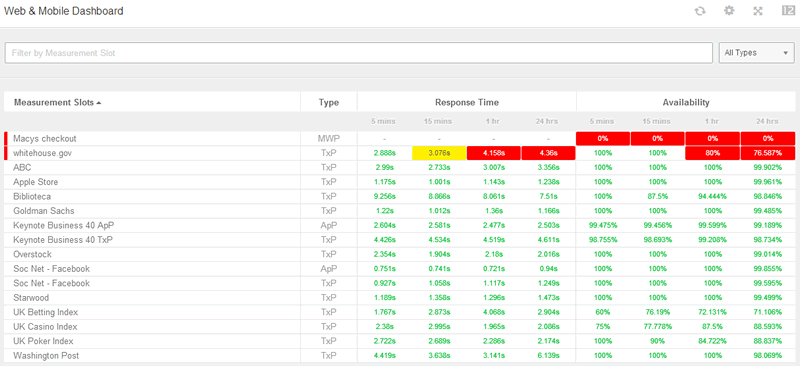Click red 4.36s response time cell
The image size is (800, 366).
[548, 153]
